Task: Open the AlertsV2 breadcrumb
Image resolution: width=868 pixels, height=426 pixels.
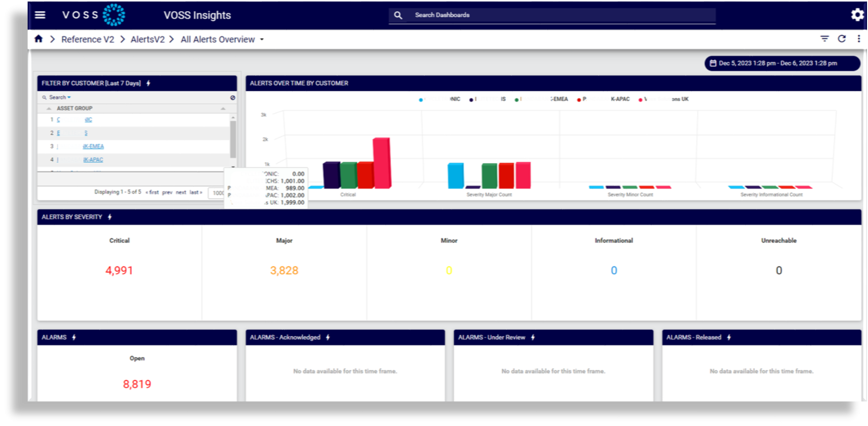Action: 148,39
